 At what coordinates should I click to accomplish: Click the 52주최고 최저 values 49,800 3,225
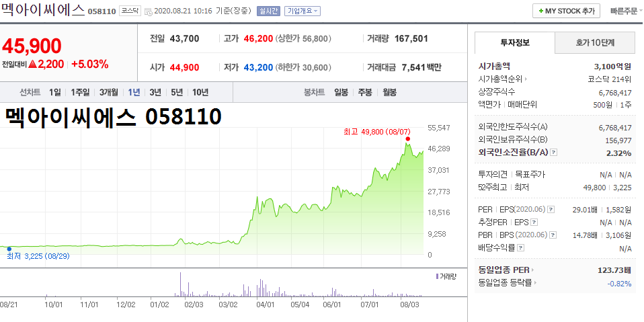point(607,188)
